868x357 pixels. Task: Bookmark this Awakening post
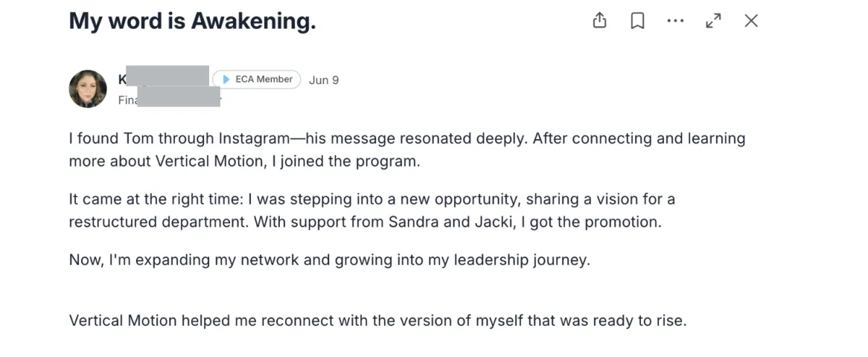point(637,21)
